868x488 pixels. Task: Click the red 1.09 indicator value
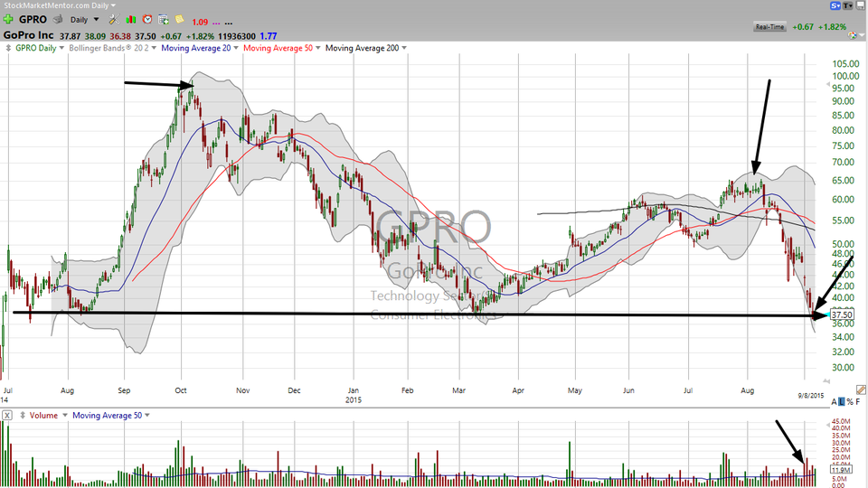coord(200,22)
